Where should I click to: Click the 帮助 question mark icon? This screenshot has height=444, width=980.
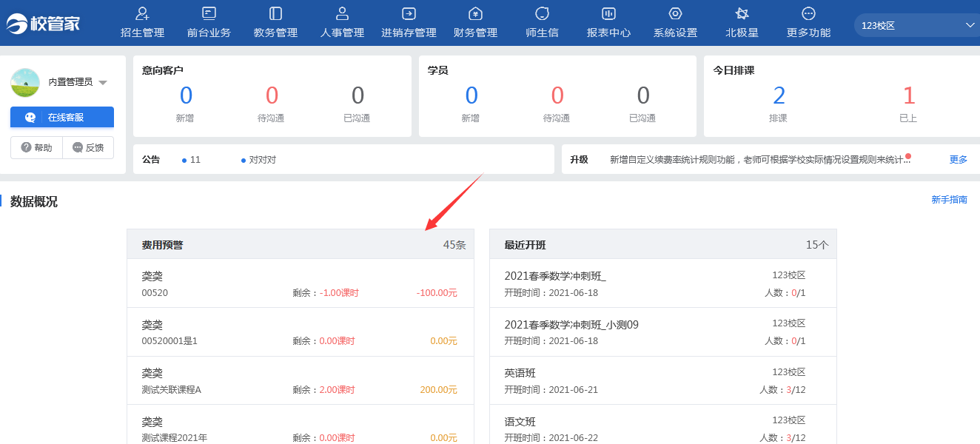[x=26, y=147]
